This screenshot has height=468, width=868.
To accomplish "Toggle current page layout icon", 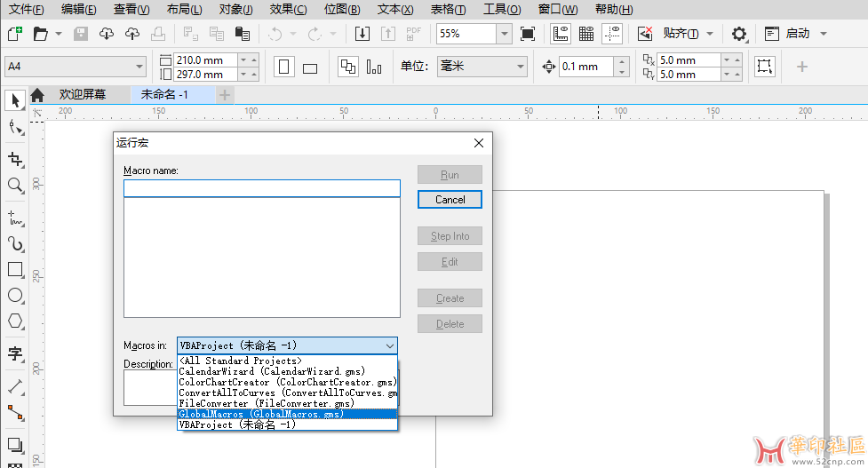I will (374, 67).
